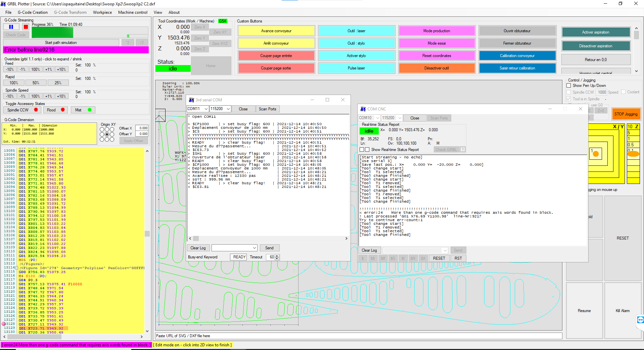Open the TeamViewer panel icon at right edge
644x350 pixels.
[x=640, y=320]
